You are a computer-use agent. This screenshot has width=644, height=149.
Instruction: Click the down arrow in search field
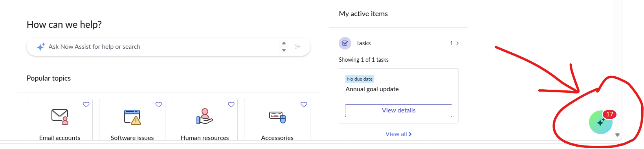tap(284, 50)
